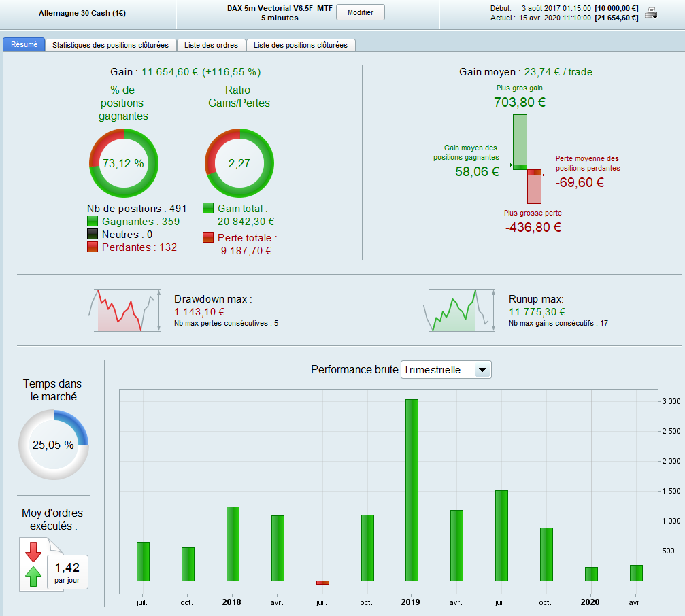Click the Drawdown max 1 143,10 € value
The width and height of the screenshot is (685, 616).
click(x=199, y=311)
